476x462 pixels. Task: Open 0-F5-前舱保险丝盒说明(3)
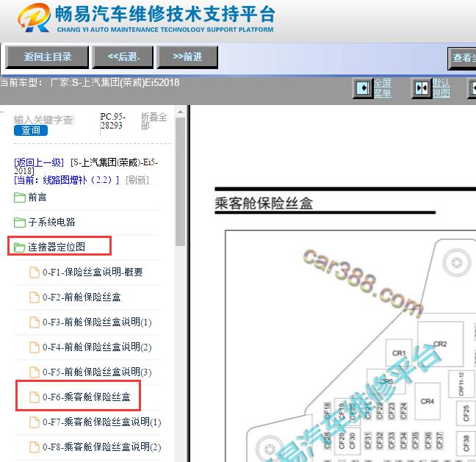coord(97,372)
